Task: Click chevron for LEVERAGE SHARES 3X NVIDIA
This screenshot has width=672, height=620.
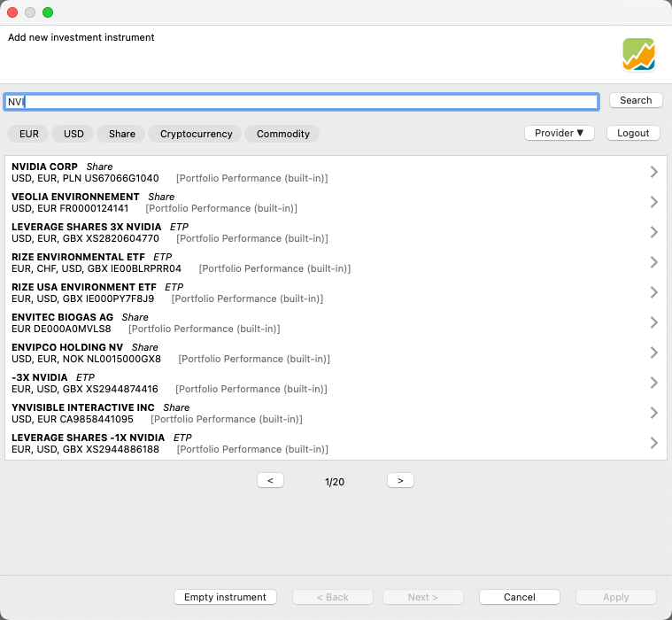Action: pos(653,232)
